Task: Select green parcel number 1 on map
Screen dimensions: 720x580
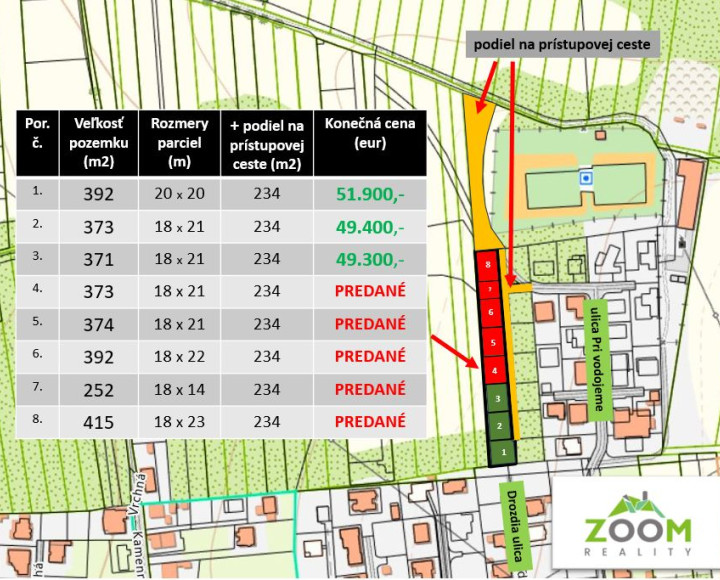Action: pos(504,453)
